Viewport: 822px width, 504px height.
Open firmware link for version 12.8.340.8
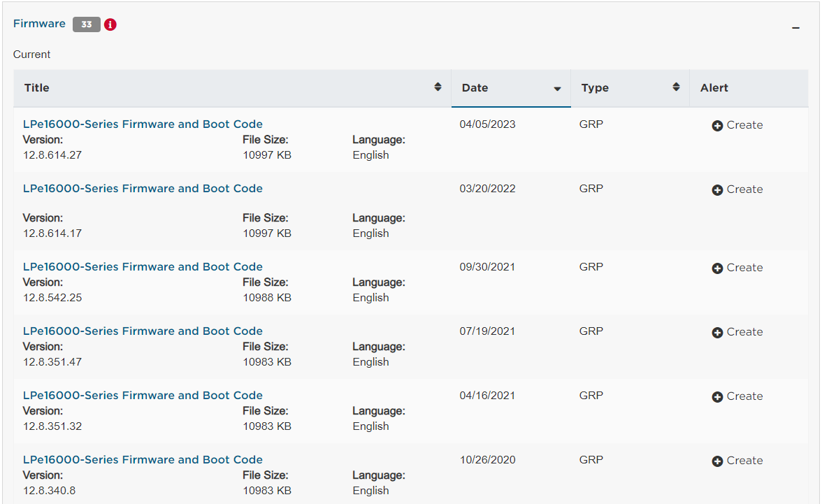click(143, 460)
